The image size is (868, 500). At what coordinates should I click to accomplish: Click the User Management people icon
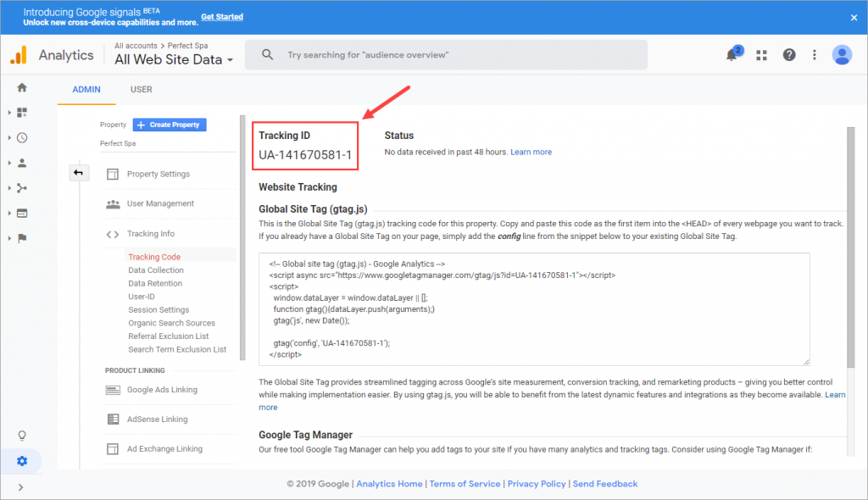(x=113, y=204)
